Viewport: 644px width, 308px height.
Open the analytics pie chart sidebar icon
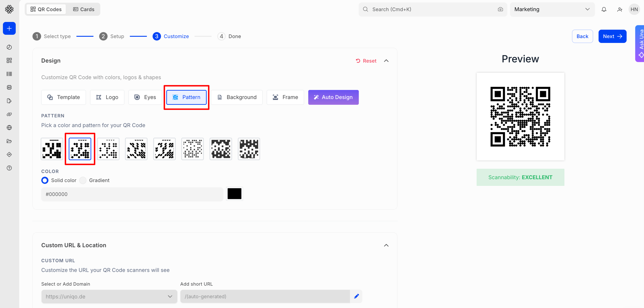[9, 47]
